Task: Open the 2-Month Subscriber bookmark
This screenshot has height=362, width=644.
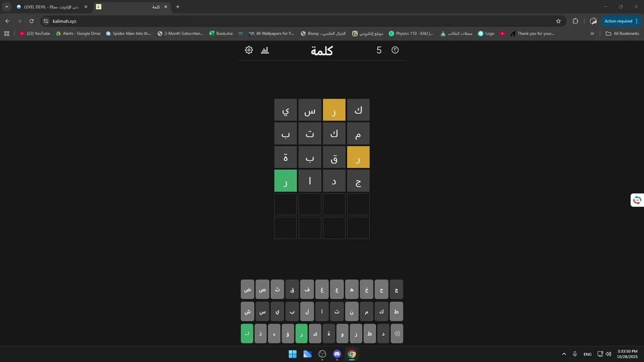Action: 180,34
